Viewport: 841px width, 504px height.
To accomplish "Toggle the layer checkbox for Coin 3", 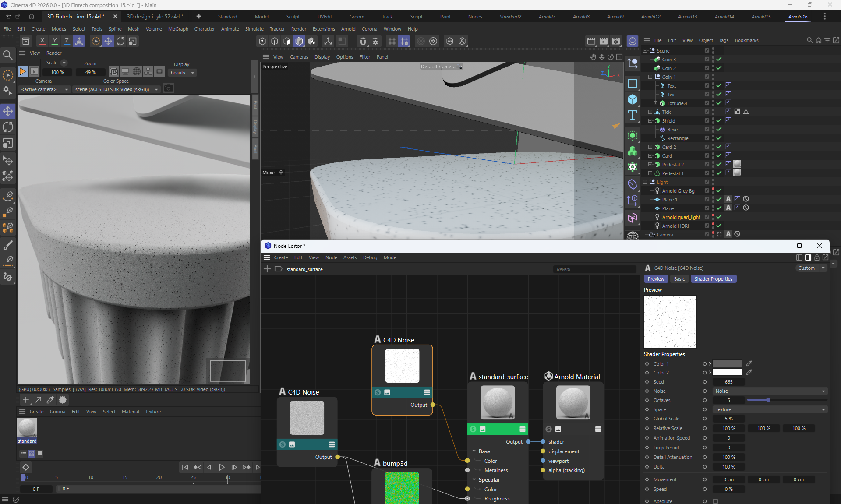I will click(707, 60).
